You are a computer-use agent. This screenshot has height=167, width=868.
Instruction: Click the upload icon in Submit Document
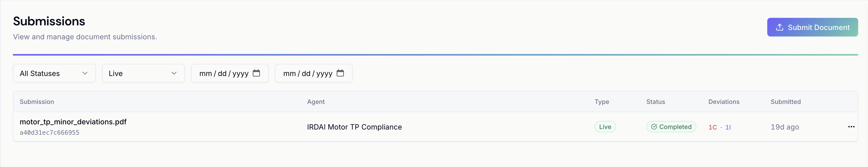(779, 27)
